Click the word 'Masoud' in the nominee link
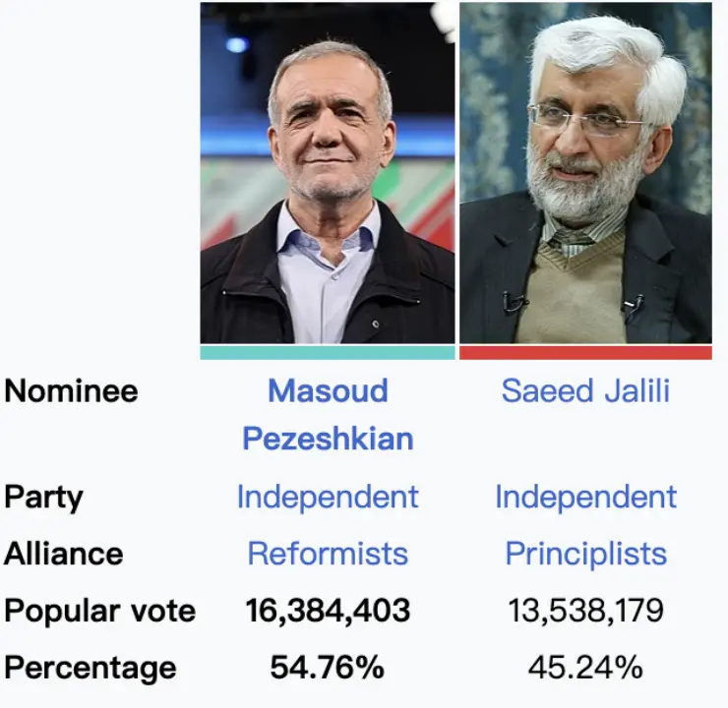Viewport: 728px width, 708px height. pyautogui.click(x=328, y=390)
